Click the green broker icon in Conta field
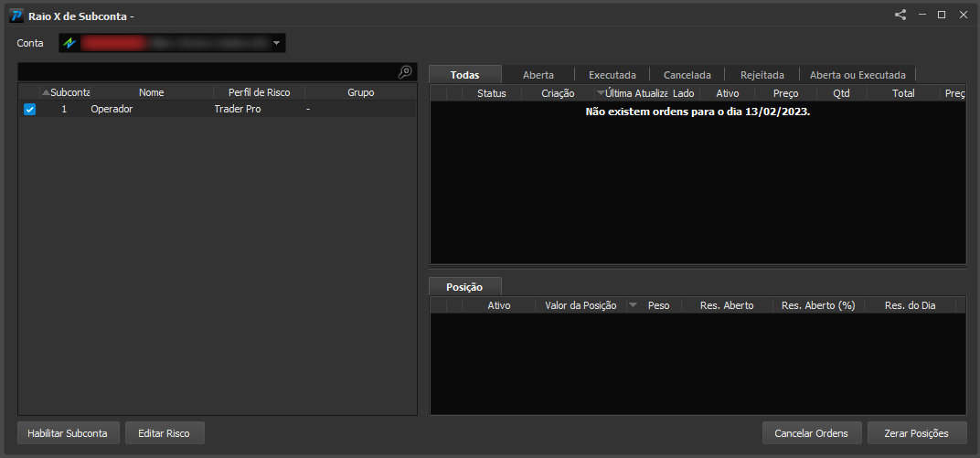The image size is (980, 458). click(69, 43)
